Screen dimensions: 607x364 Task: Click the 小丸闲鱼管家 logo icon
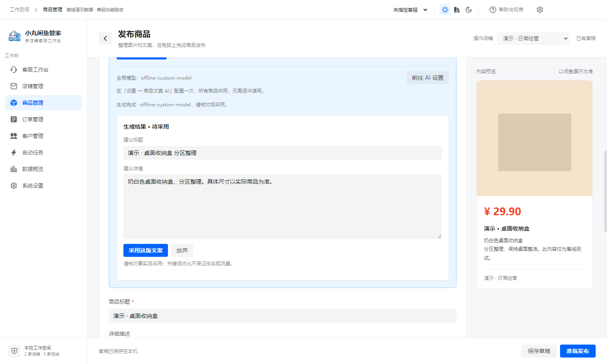click(x=15, y=36)
